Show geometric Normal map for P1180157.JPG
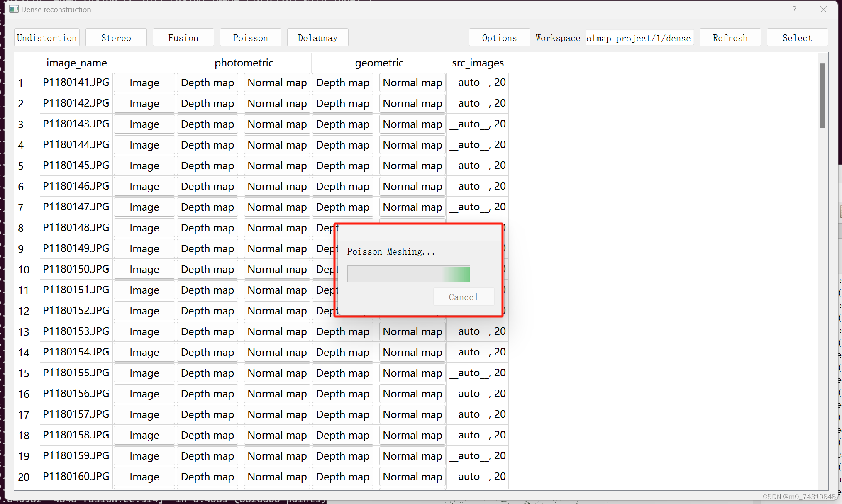Viewport: 842px width, 504px height. tap(412, 414)
